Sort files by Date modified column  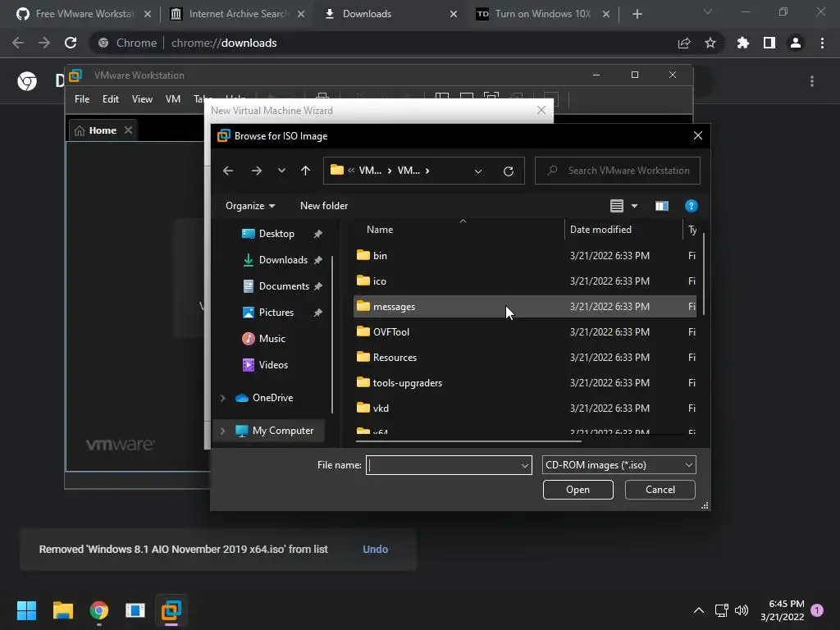(600, 230)
